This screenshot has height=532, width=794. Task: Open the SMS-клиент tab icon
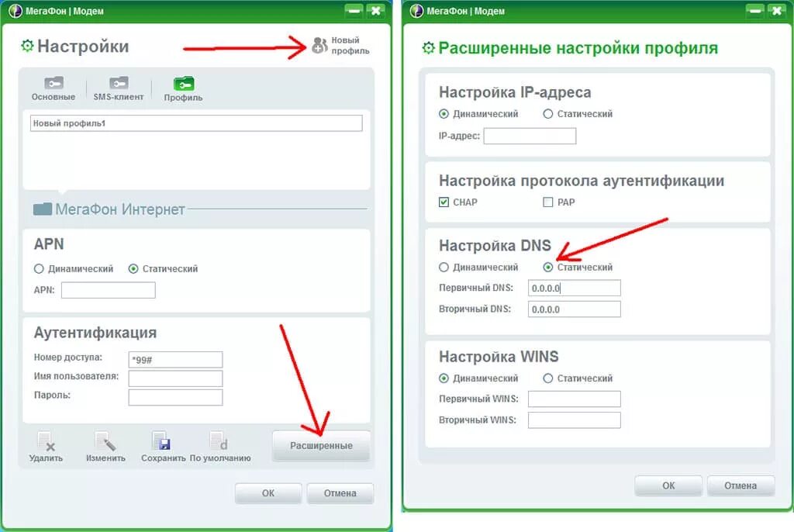(x=119, y=82)
